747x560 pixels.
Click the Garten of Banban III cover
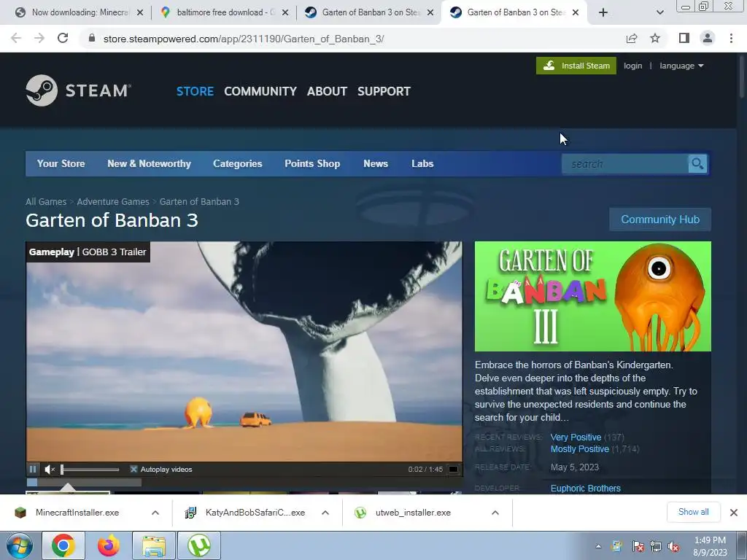tap(592, 296)
